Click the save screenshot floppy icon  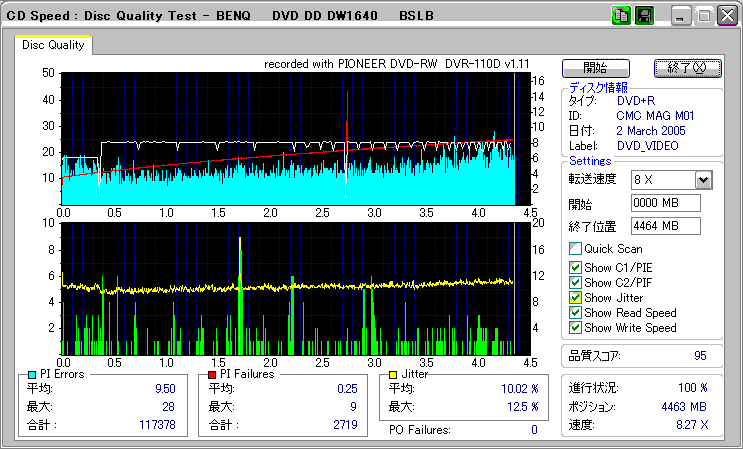644,17
